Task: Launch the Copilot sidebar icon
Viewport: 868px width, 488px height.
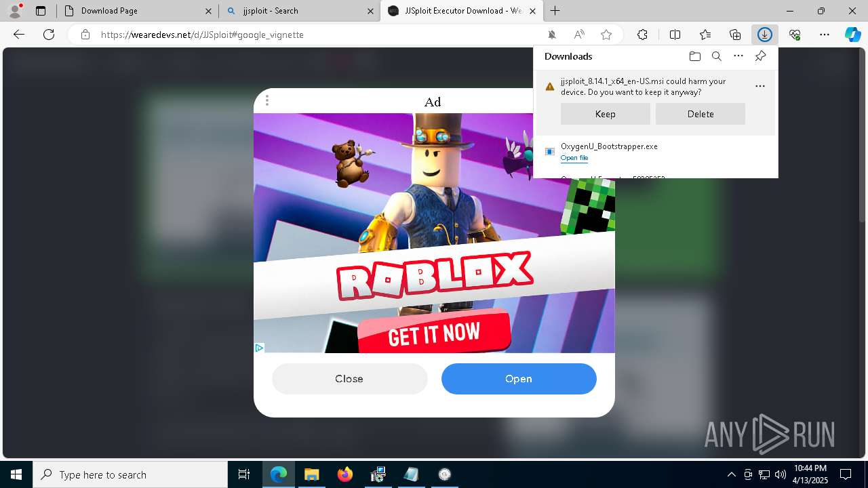Action: (853, 35)
